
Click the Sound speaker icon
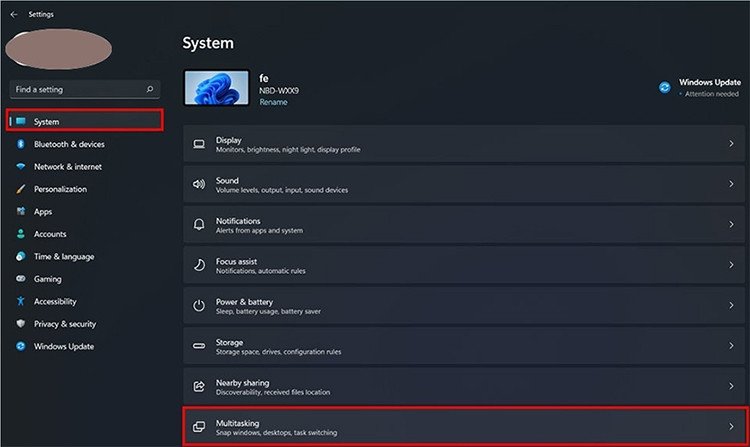click(199, 184)
